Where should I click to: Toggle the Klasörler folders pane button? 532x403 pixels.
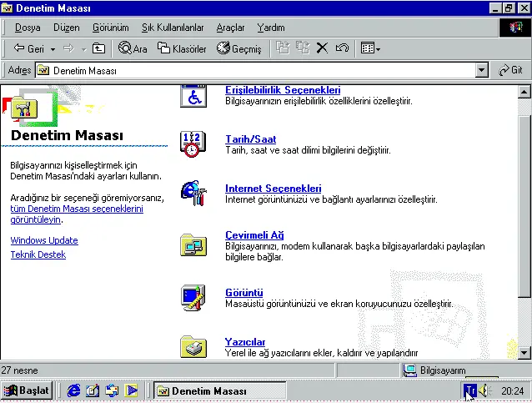182,49
